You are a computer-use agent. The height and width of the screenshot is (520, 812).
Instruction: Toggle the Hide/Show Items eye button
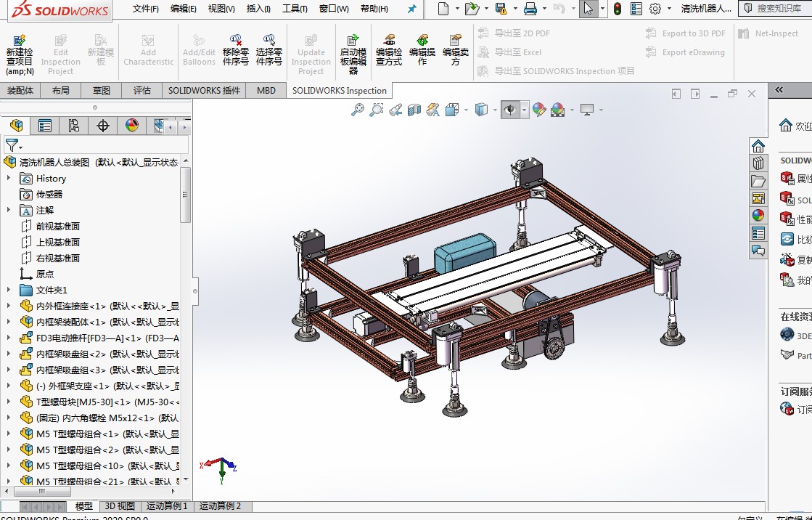tap(510, 110)
